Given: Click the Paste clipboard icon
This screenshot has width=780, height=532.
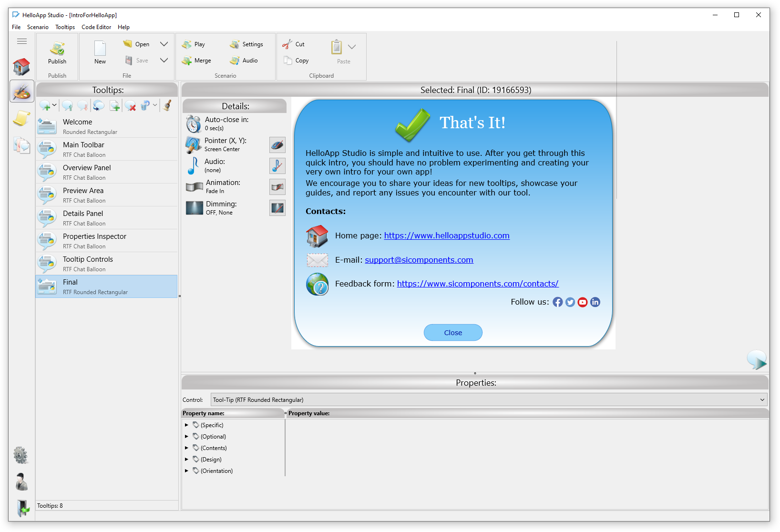Looking at the screenshot, I should point(337,47).
